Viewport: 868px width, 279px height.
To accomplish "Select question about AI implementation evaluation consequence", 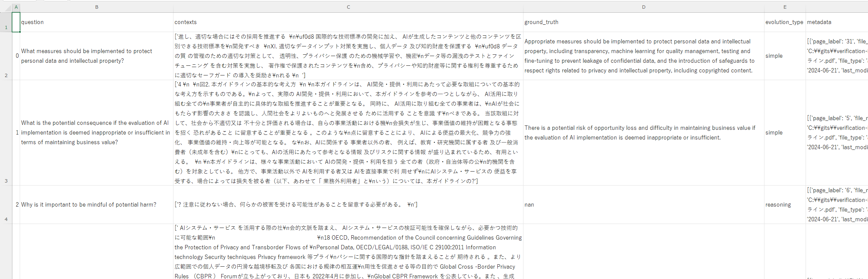I will click(97, 132).
